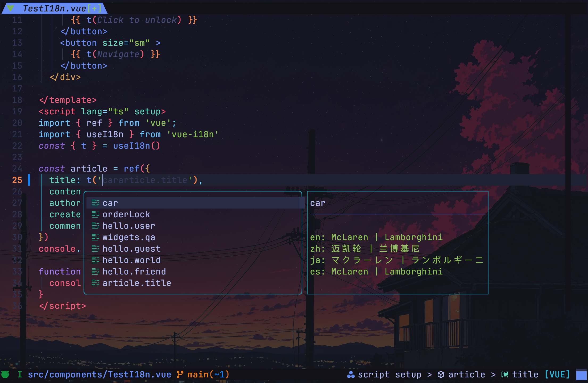The image size is (588, 383).
Task: Select the 'orderLock' completion item
Action: coord(195,214)
